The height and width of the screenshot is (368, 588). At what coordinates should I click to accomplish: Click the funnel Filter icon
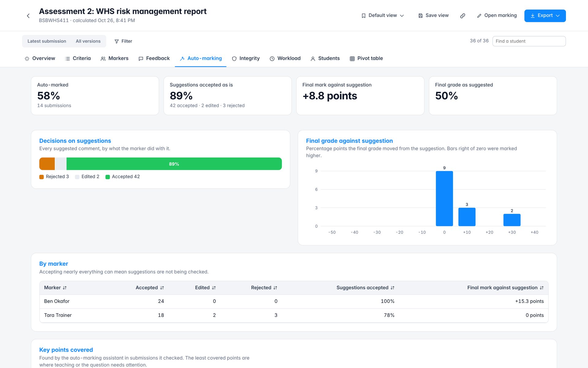click(x=117, y=41)
